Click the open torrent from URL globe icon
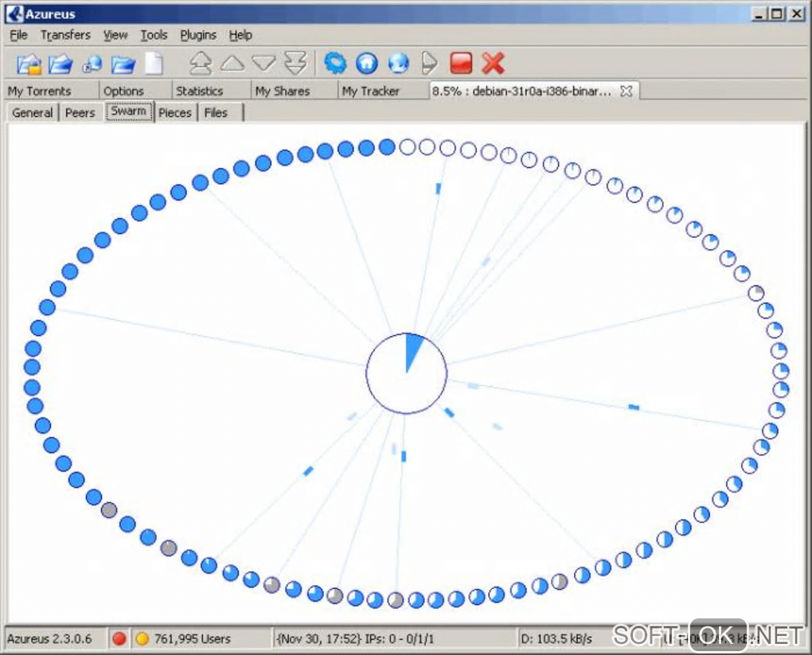Image resolution: width=812 pixels, height=655 pixels. point(92,64)
